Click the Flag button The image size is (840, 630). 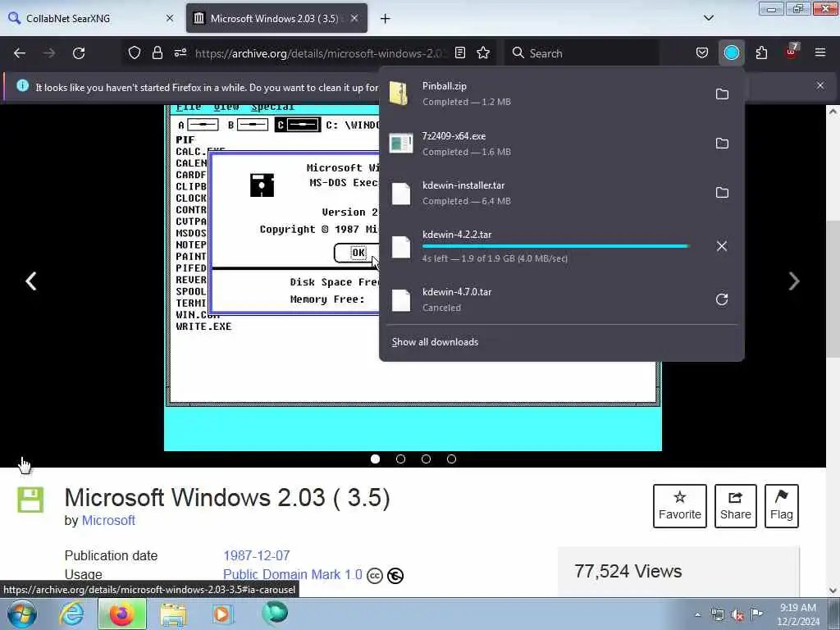point(782,505)
